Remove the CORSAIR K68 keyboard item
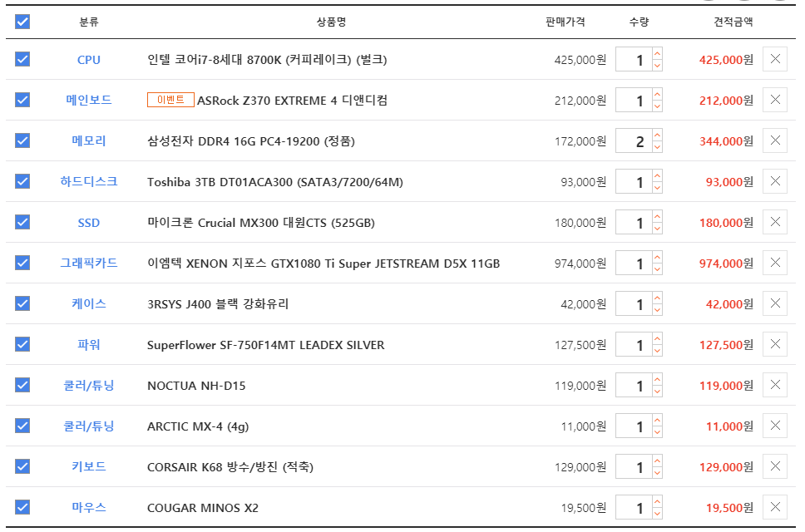Viewport: 805px width, 532px height. [775, 466]
